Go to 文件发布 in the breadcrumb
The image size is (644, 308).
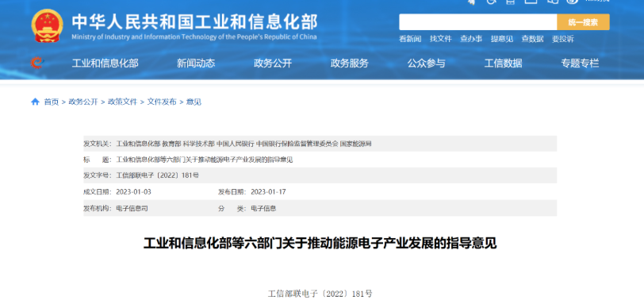162,102
